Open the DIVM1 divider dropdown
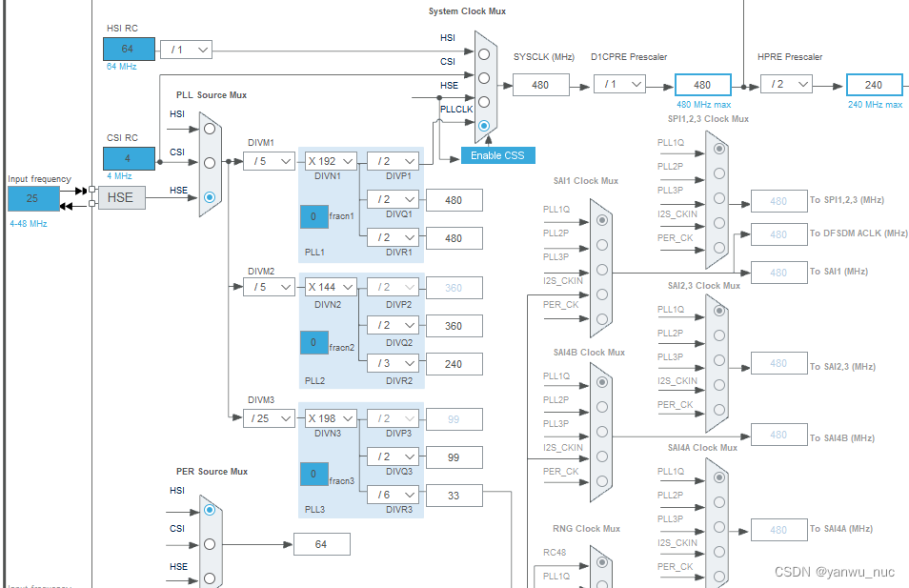Screen dimensions: 909x588 pos(270,161)
